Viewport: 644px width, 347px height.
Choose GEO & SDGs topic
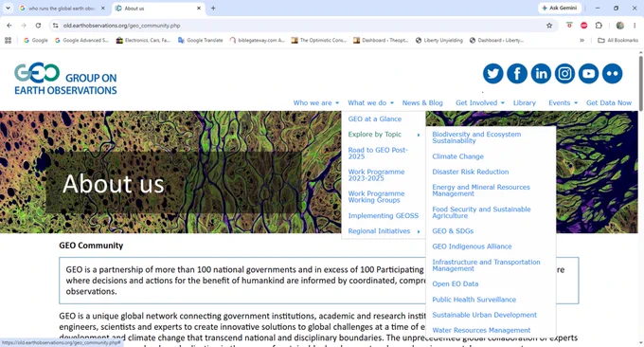pos(453,231)
